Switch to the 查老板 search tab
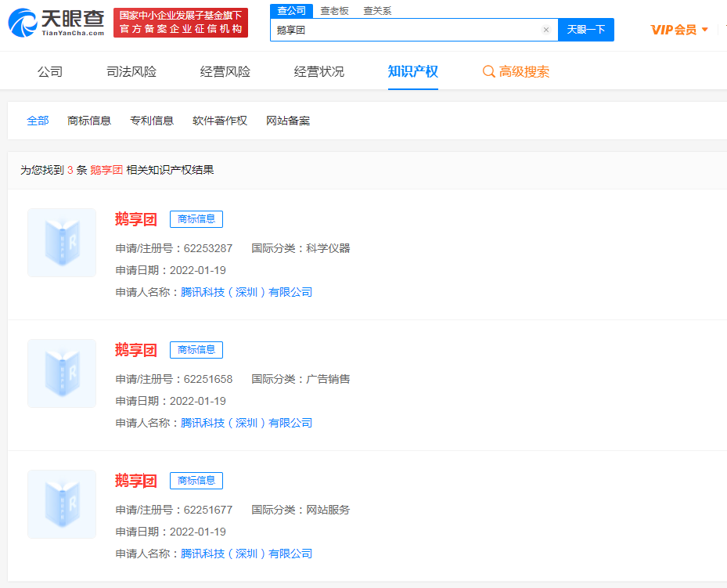This screenshot has height=588, width=727. [334, 11]
